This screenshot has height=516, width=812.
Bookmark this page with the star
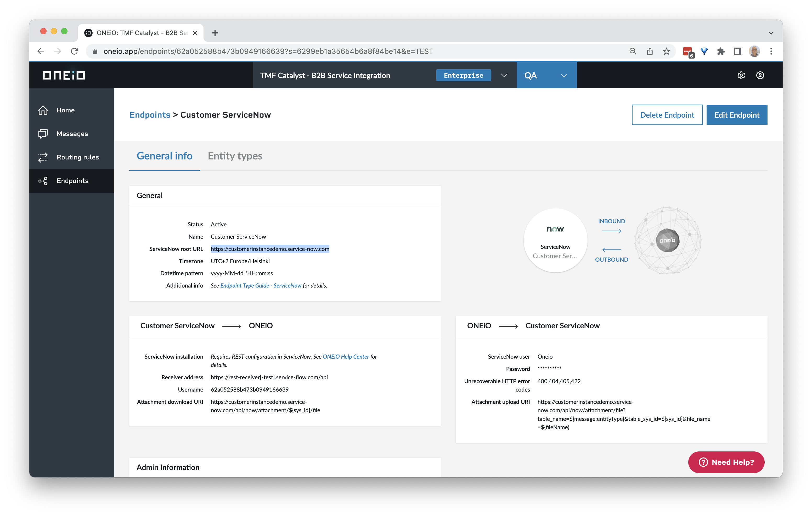[x=666, y=51]
